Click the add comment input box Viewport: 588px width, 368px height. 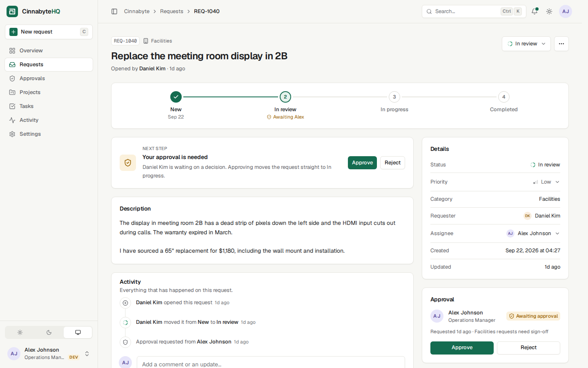coord(271,362)
